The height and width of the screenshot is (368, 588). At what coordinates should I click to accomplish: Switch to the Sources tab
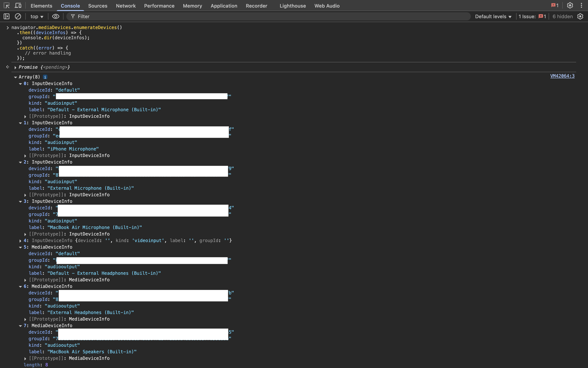point(98,6)
